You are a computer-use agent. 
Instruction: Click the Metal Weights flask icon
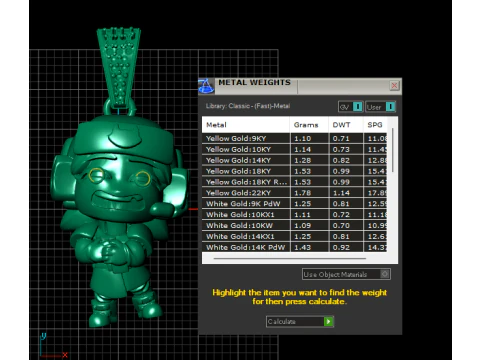[206, 86]
